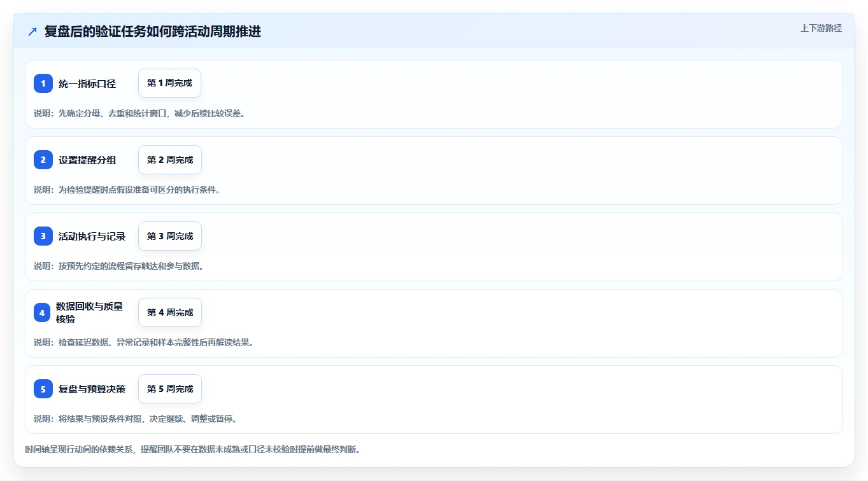This screenshot has height=481, width=868.
Task: Click the footer note 时间轴呈现行动间的依赖关系
Action: point(80,449)
